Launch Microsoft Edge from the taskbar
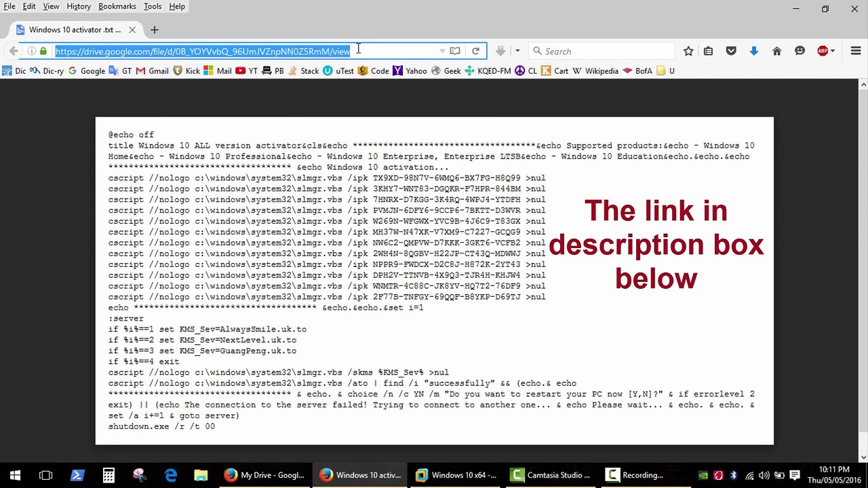This screenshot has width=868, height=488. click(x=170, y=475)
